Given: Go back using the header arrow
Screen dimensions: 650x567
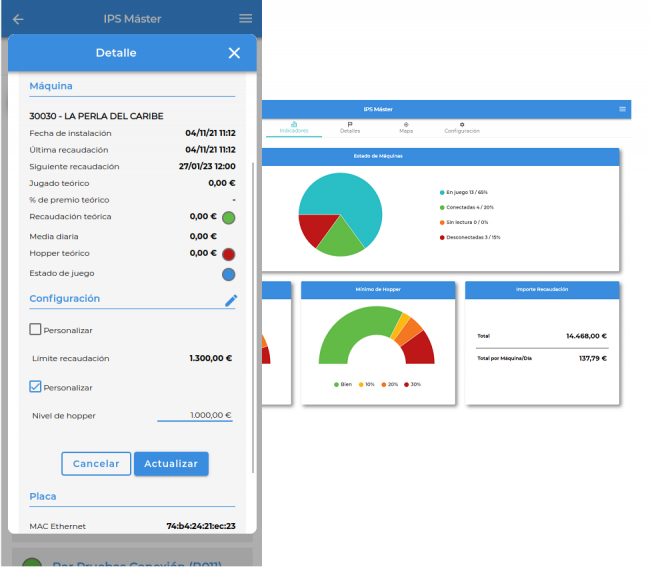Looking at the screenshot, I should [18, 19].
